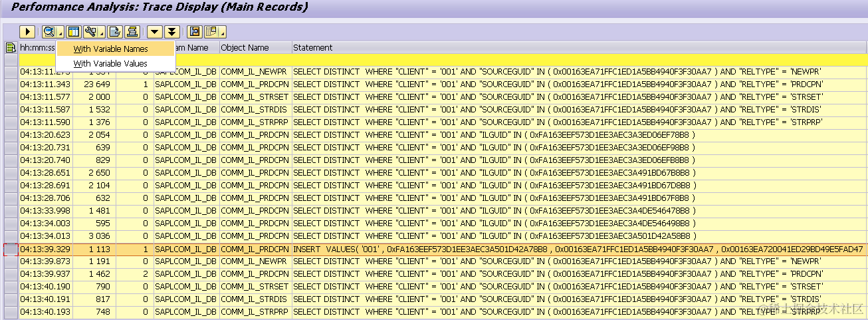Select the row marker for 04:13:28.651 row
The height and width of the screenshot is (320, 868).
[x=11, y=173]
